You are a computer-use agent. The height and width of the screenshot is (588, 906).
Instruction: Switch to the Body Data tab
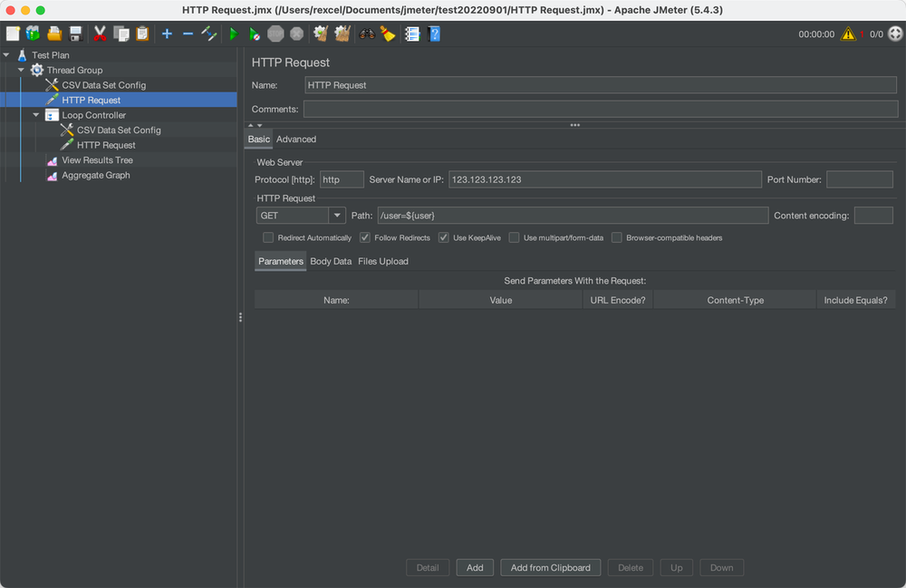(x=331, y=261)
